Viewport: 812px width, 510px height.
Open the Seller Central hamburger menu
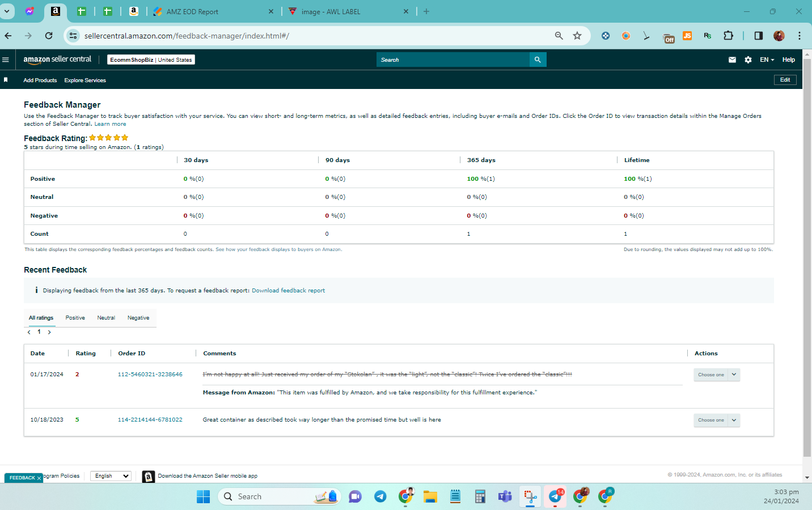pos(6,59)
